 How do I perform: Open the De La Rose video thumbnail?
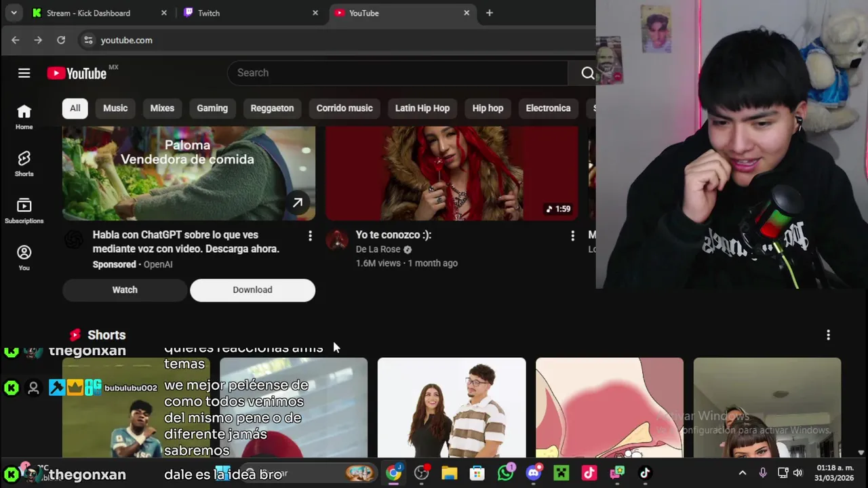click(x=452, y=173)
